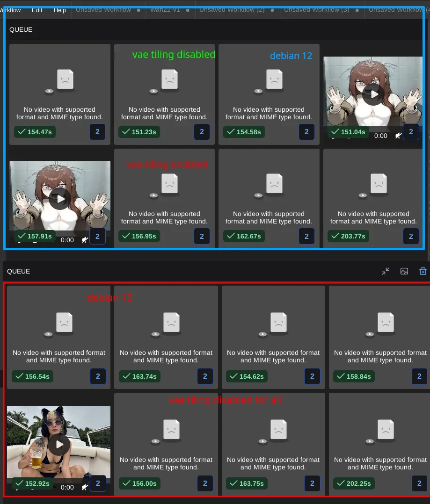This screenshot has width=430, height=504.
Task: Click the output count 2 on the 156.95s card
Action: [x=202, y=236]
